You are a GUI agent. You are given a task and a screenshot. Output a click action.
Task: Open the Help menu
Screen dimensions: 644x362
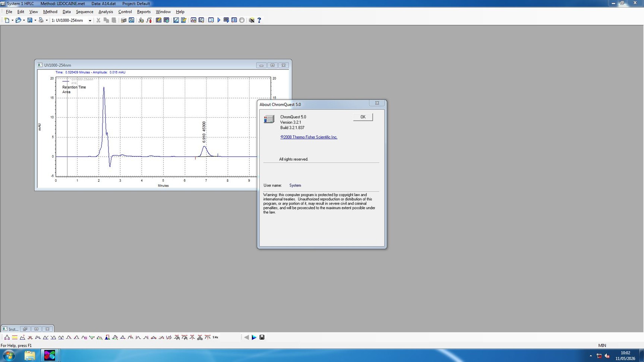pos(180,12)
